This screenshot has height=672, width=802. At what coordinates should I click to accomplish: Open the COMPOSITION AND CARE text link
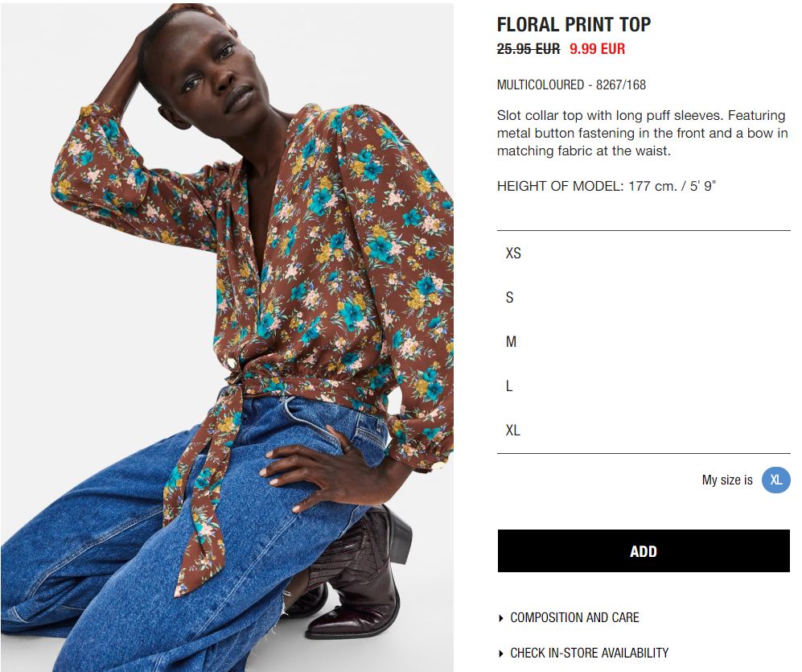click(x=574, y=618)
